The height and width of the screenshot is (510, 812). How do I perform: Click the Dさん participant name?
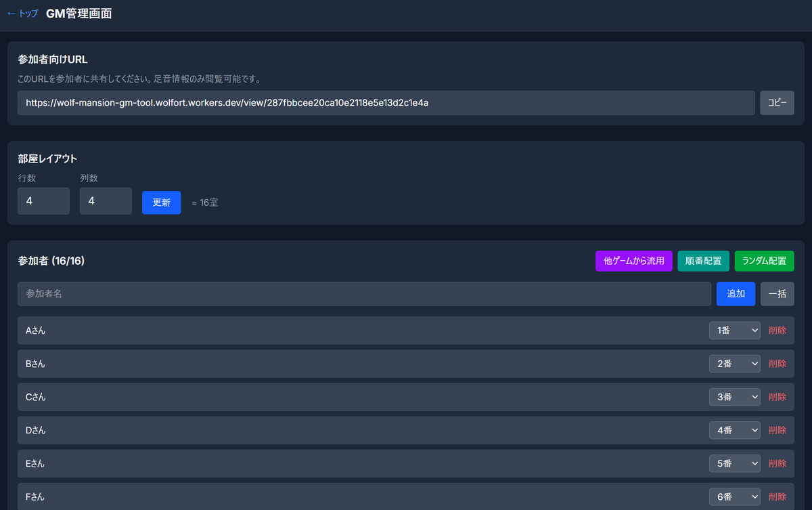pyautogui.click(x=35, y=430)
